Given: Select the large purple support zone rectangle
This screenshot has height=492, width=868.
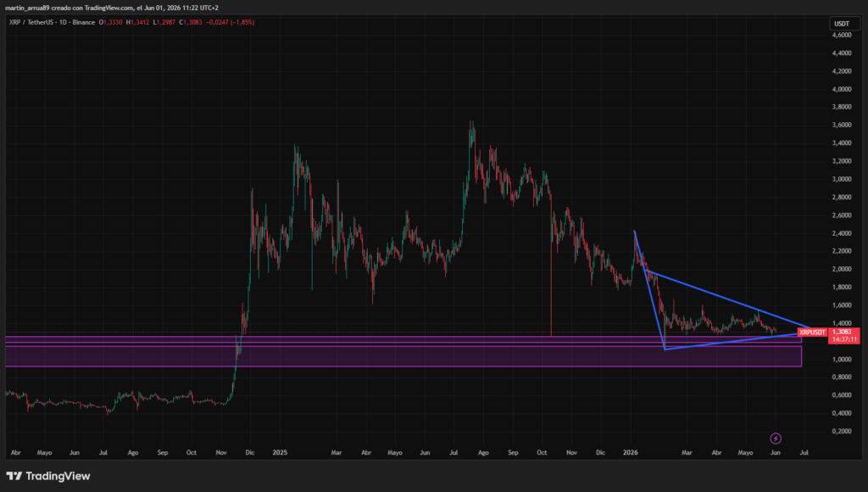Looking at the screenshot, I should (403, 355).
